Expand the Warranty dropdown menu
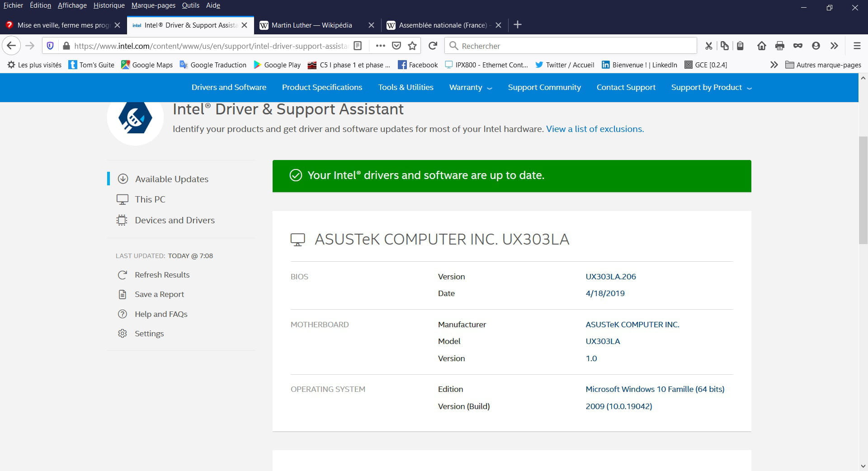Image resolution: width=868 pixels, height=471 pixels. pos(470,87)
